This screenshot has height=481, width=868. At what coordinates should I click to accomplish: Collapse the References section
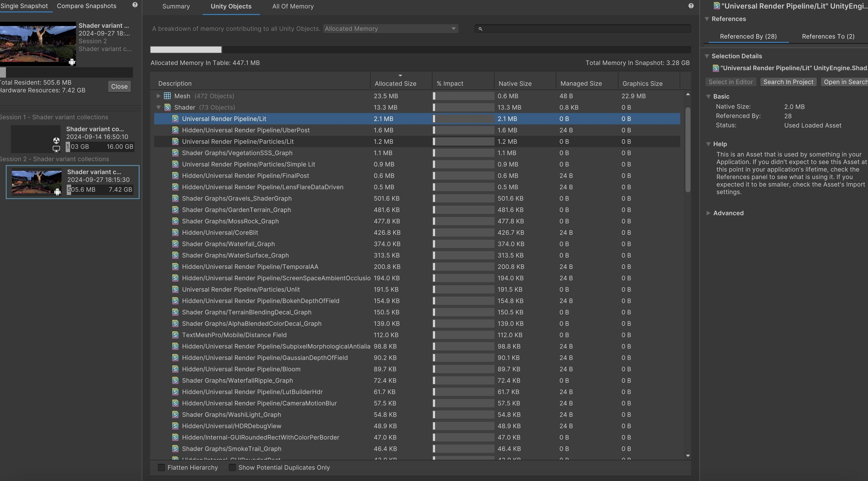coord(707,19)
